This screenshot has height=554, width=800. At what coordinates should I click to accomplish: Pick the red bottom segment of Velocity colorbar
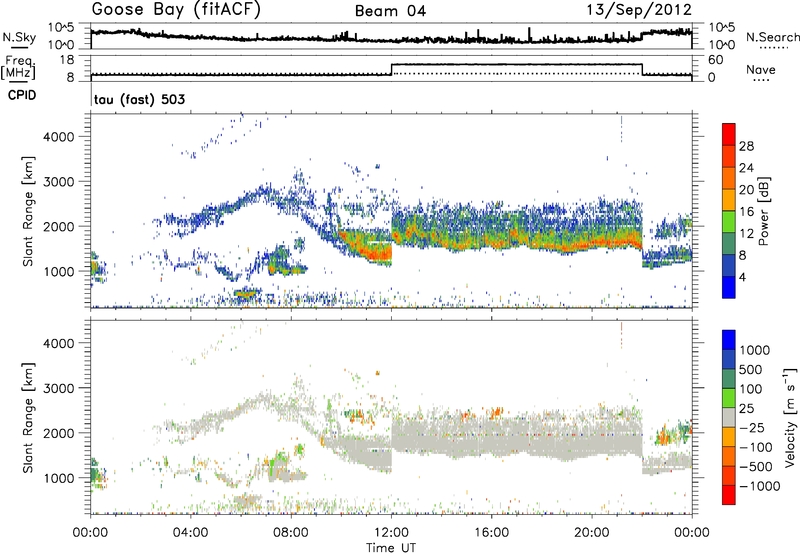[729, 495]
